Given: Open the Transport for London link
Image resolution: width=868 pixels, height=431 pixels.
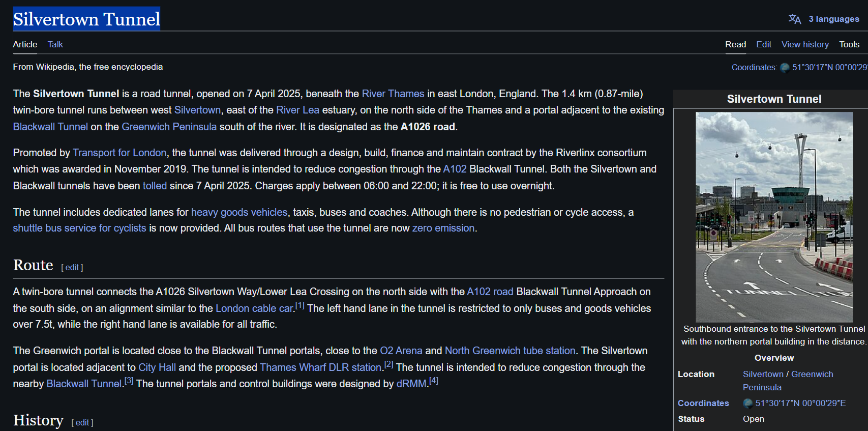Looking at the screenshot, I should (x=119, y=153).
